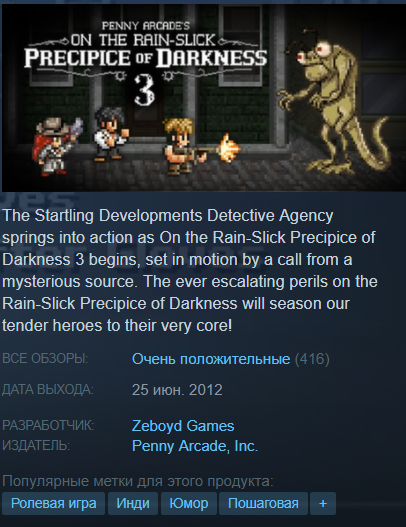Click the blond gunman firing sprite

tap(185, 146)
